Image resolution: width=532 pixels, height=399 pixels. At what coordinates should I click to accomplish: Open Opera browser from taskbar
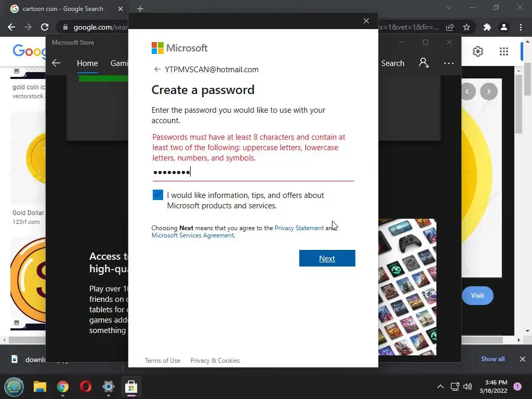click(86, 387)
